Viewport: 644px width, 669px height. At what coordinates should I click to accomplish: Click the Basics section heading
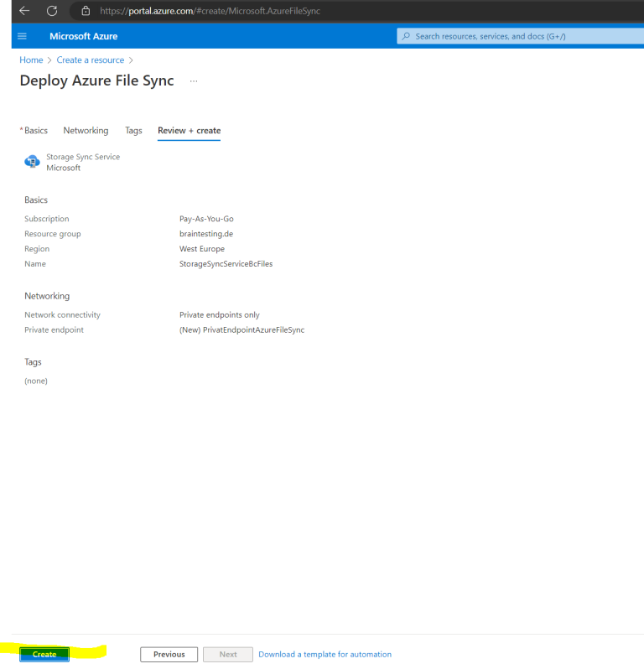coord(36,200)
